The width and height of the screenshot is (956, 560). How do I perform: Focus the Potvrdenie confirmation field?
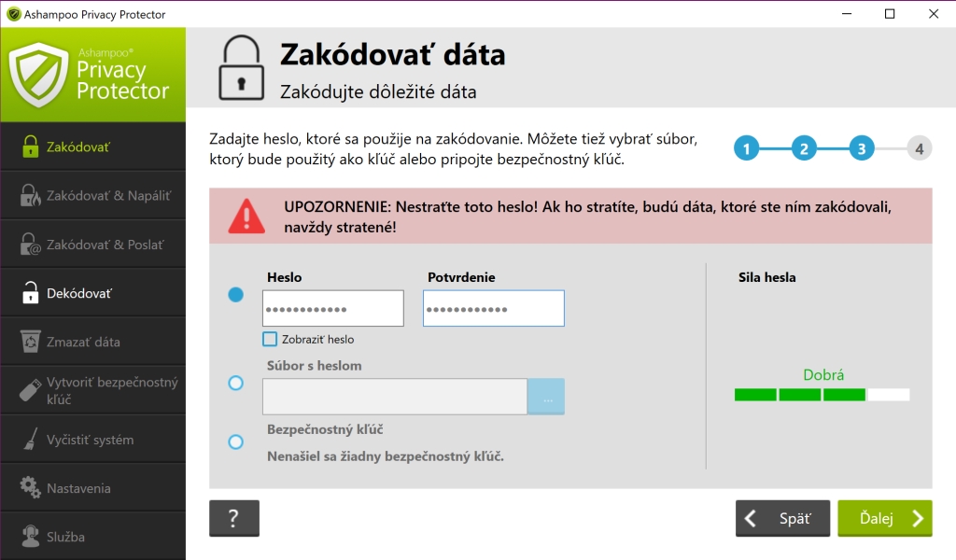[x=493, y=309]
